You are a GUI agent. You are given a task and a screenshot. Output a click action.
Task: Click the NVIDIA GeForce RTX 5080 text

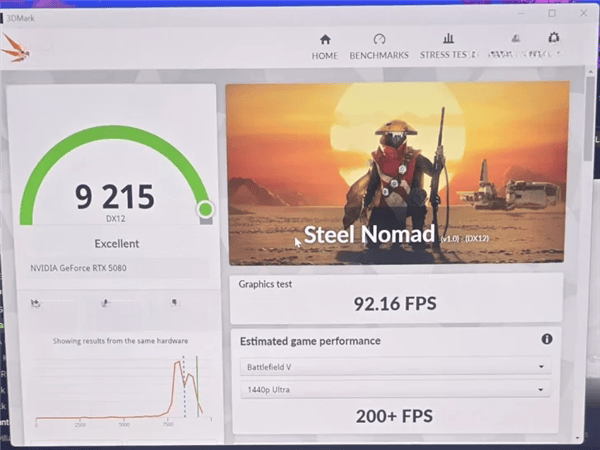tap(78, 268)
